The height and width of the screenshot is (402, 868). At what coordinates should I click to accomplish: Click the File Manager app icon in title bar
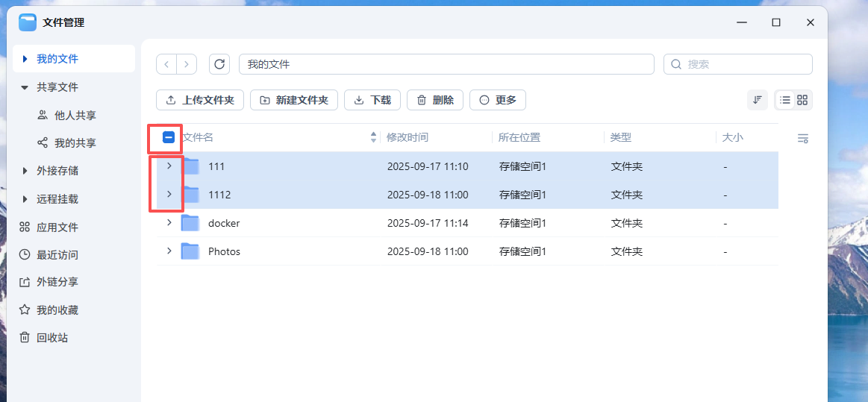pyautogui.click(x=28, y=22)
